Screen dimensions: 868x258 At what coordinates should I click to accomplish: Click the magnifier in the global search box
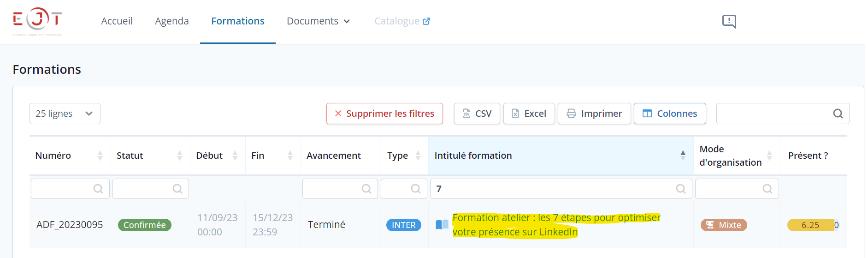click(838, 114)
